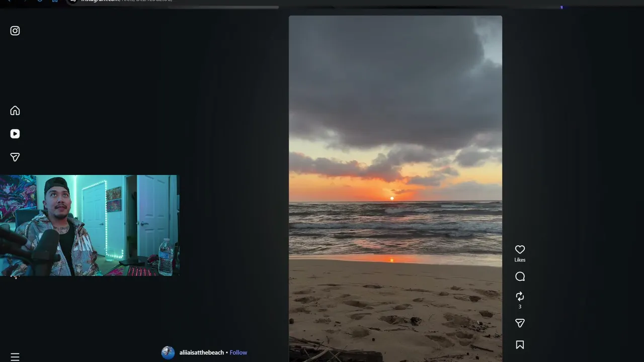Repost the sunset reel
The width and height of the screenshot is (644, 362).
point(520,297)
